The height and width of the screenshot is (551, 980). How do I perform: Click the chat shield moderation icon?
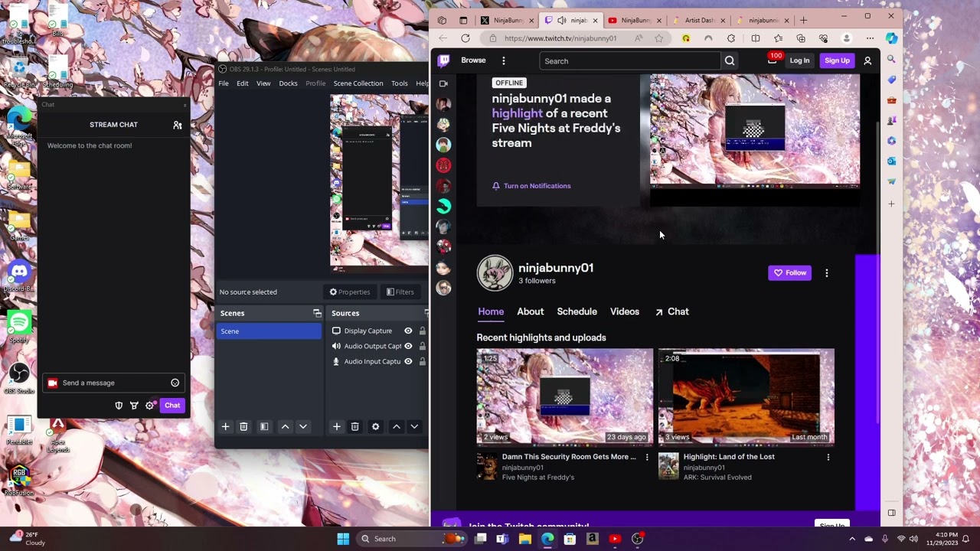119,406
